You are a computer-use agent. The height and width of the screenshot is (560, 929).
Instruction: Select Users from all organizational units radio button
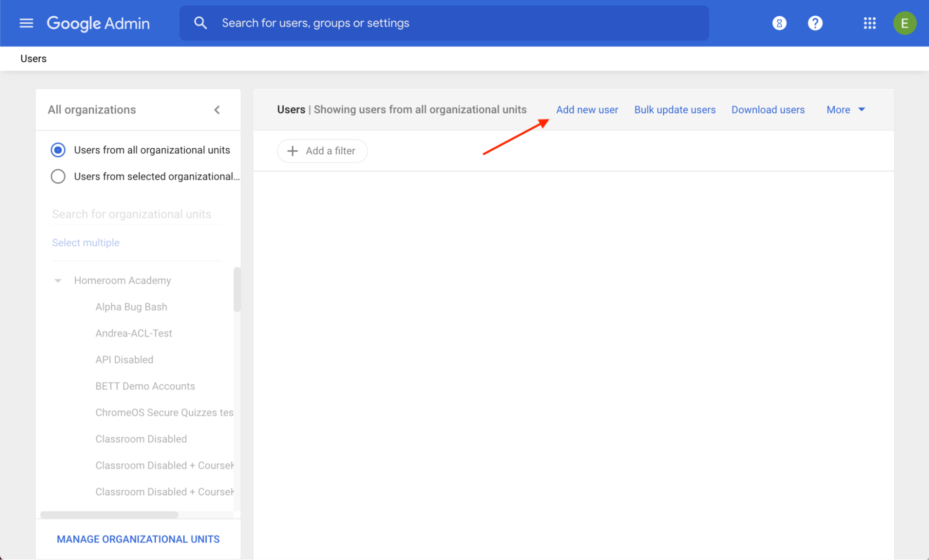point(59,150)
